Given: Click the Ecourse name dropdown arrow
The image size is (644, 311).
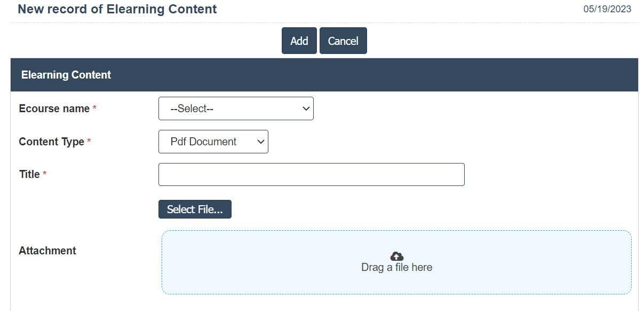Looking at the screenshot, I should (306, 108).
